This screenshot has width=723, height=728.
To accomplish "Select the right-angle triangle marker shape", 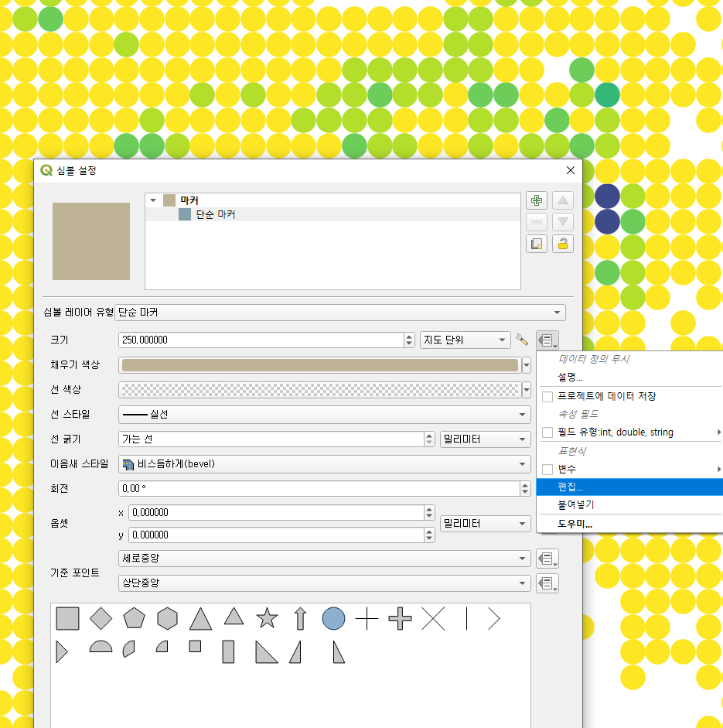I will pos(267,652).
